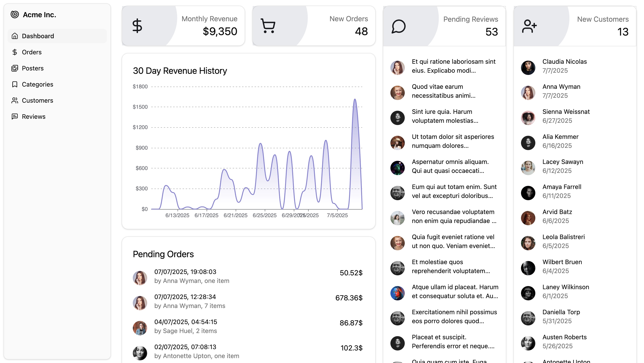
Task: Click the shopping cart icon in New Orders card
Action: pyautogui.click(x=268, y=26)
